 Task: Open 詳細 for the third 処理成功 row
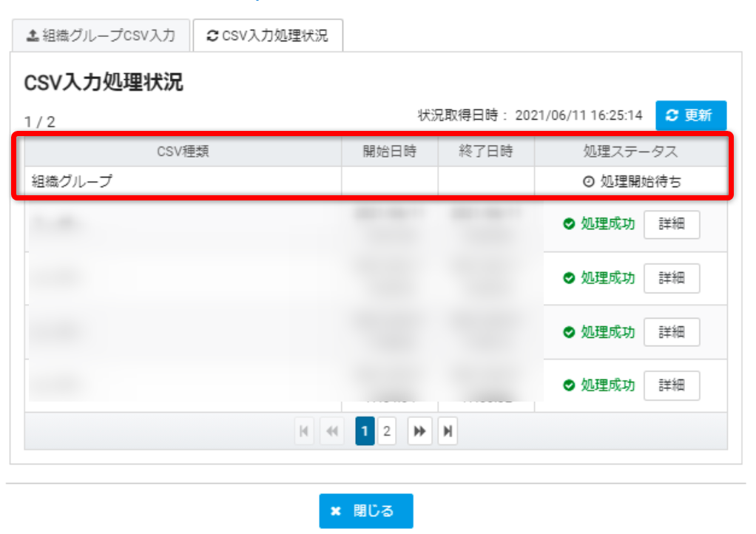pyautogui.click(x=671, y=331)
